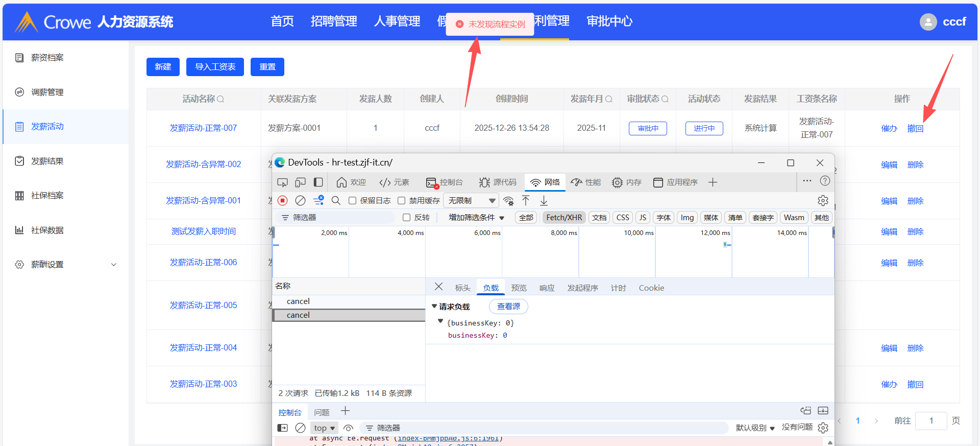The height and width of the screenshot is (446, 980).
Task: Select the inspect element picker icon in DevTools
Action: coord(282,182)
